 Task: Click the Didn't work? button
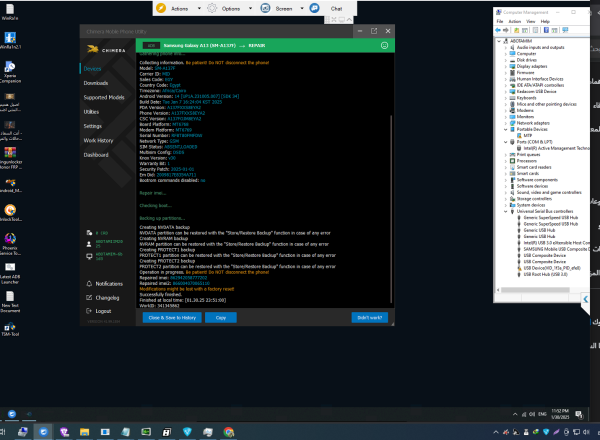pos(370,318)
